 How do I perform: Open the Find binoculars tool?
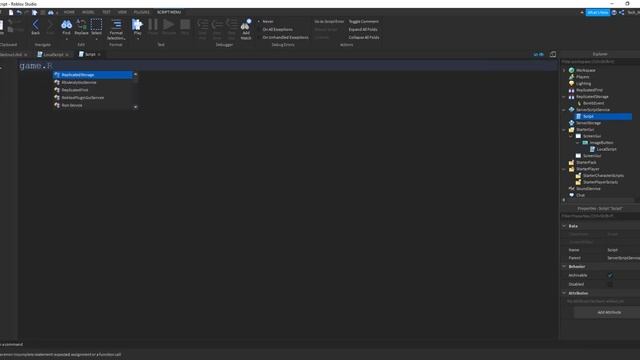pos(66,26)
